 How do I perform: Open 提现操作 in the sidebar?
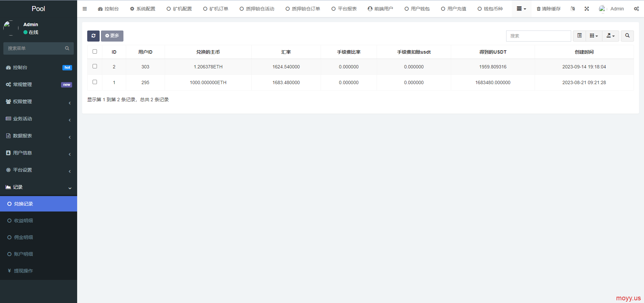[x=39, y=271]
